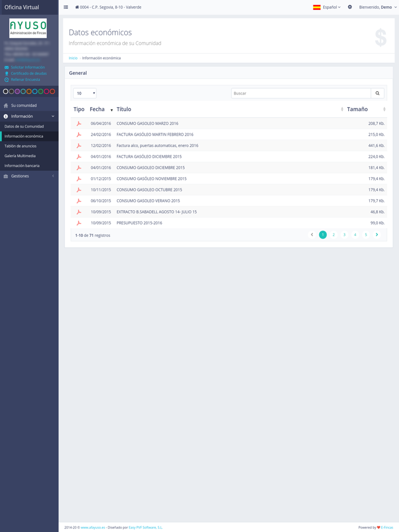Open PDF icon for CONSUMO GASOLEO VERANO 2015
This screenshot has height=532, width=399.
79,201
